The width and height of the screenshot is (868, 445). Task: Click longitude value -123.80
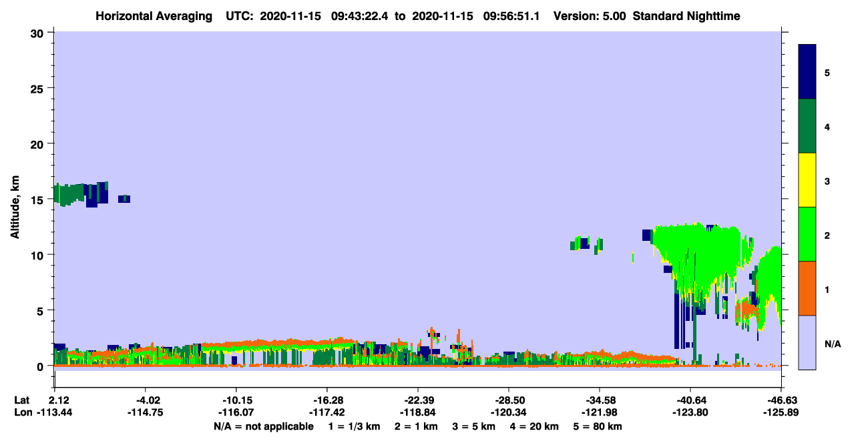(x=690, y=412)
